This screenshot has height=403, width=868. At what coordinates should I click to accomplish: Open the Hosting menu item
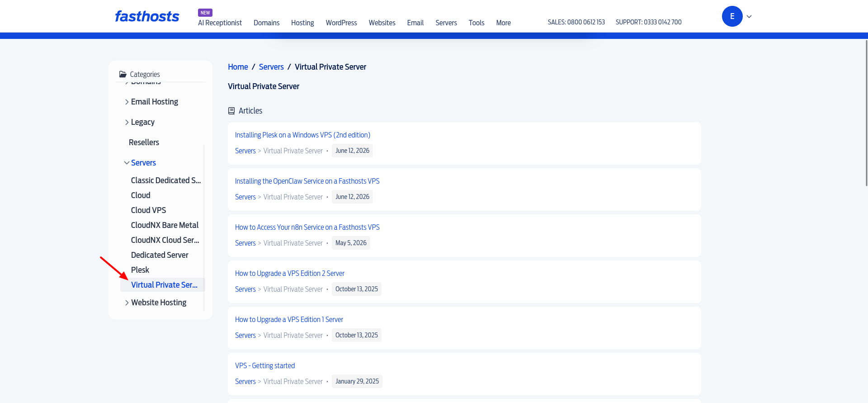pos(302,23)
